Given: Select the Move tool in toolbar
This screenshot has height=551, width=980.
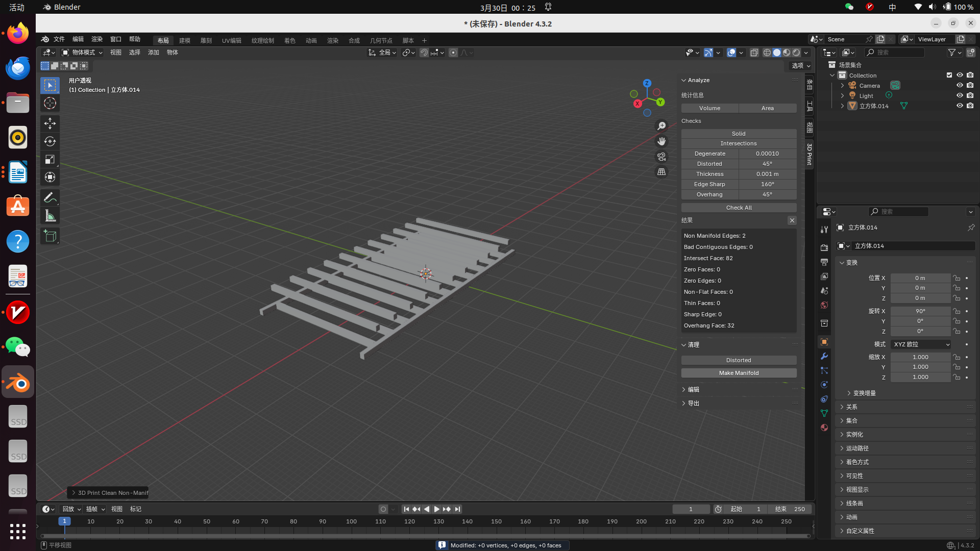Looking at the screenshot, I should tap(50, 123).
